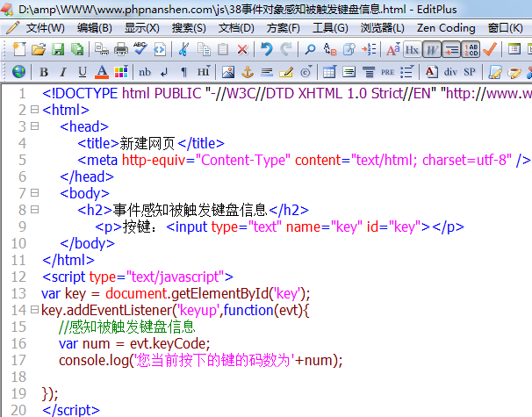Open the heading (Hi) dropdown
532x417 pixels.
tap(204, 72)
